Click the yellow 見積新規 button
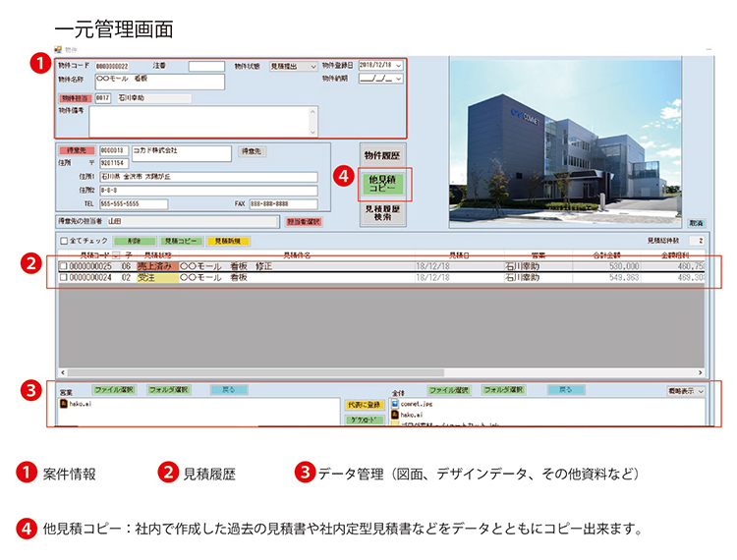This screenshot has height=560, width=737. (x=228, y=241)
